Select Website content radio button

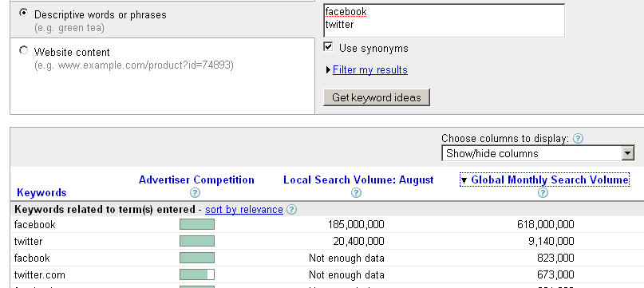(24, 50)
